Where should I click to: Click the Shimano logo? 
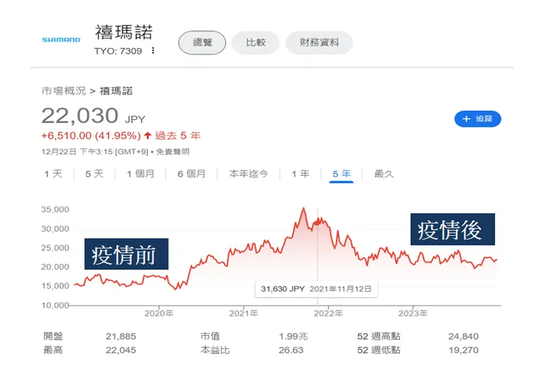click(61, 40)
